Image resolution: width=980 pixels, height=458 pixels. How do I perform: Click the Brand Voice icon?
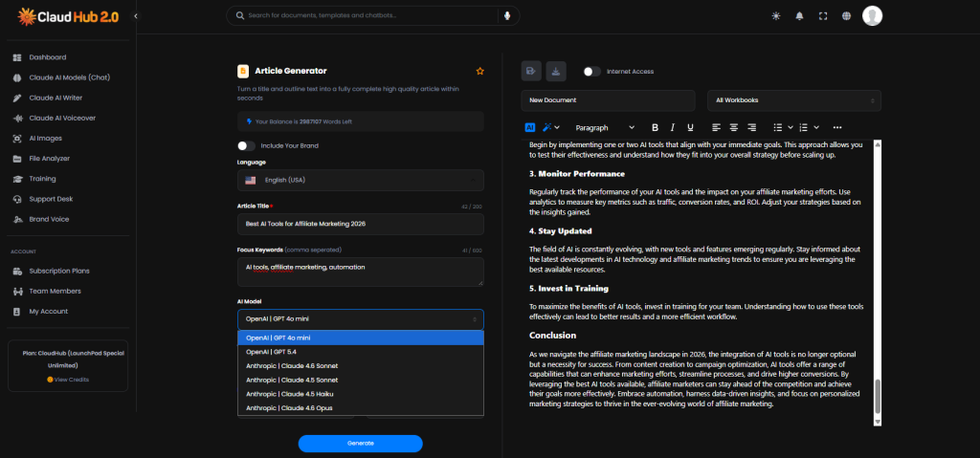coord(17,219)
